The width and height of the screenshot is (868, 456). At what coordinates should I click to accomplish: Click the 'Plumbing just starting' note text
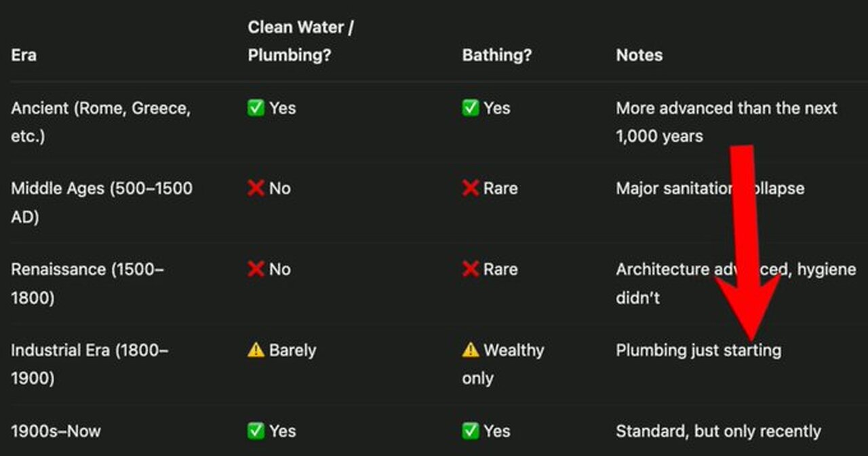(x=698, y=350)
